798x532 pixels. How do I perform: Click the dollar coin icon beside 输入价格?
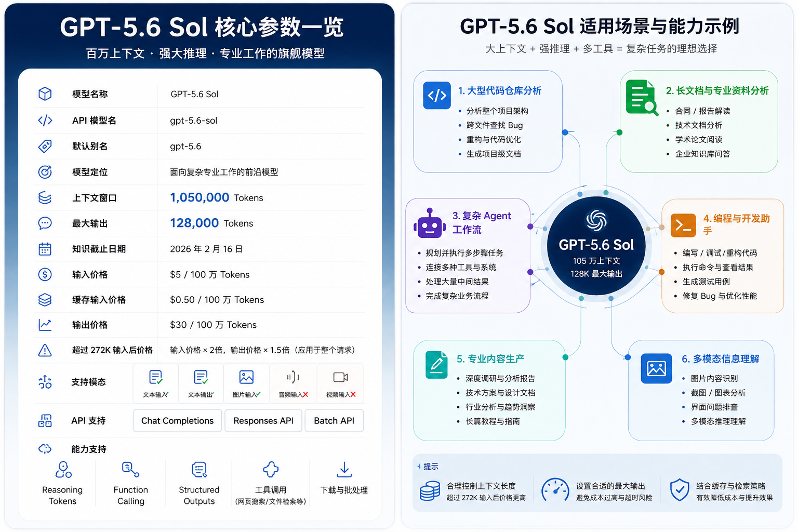pos(45,274)
